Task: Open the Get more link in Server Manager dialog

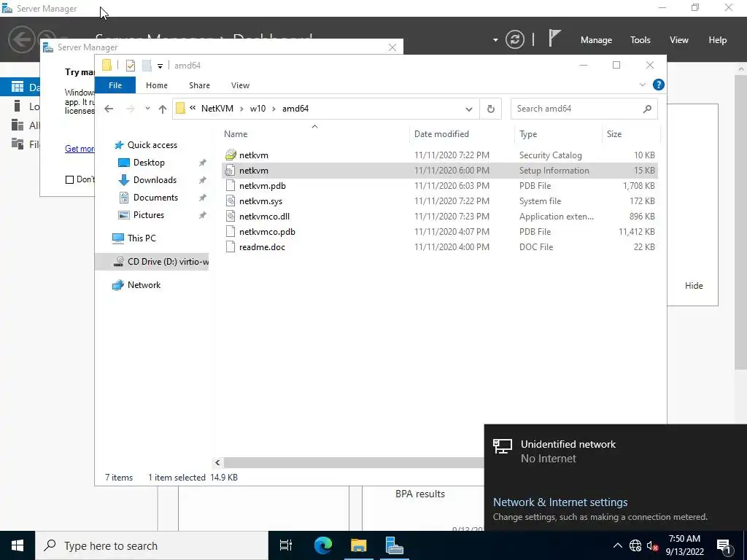Action: click(x=80, y=149)
